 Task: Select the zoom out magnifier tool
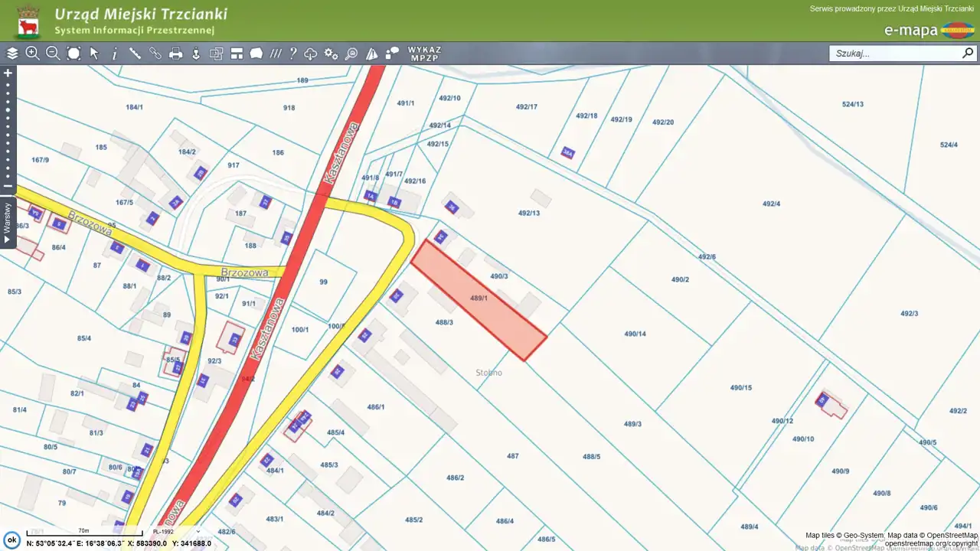pyautogui.click(x=53, y=54)
